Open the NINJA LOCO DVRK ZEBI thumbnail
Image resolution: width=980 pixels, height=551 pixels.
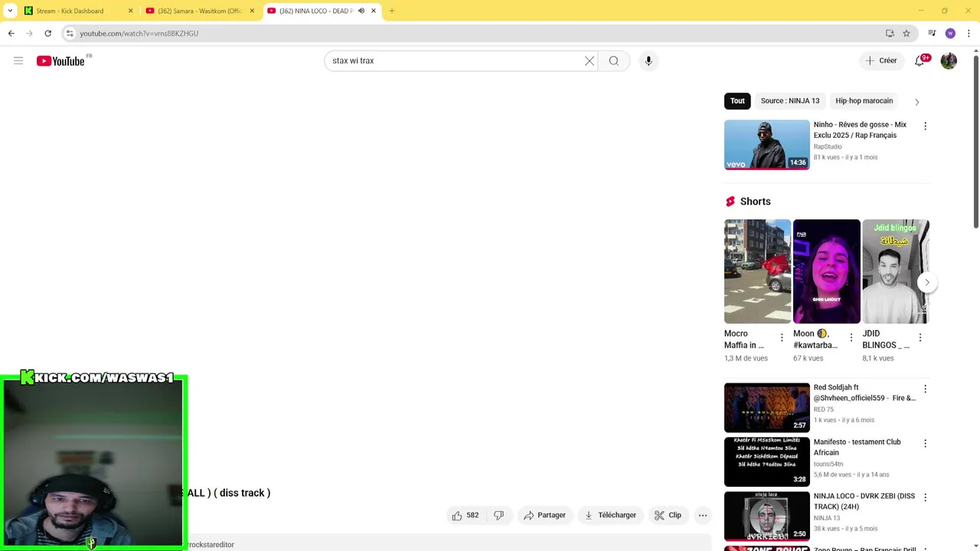click(766, 516)
